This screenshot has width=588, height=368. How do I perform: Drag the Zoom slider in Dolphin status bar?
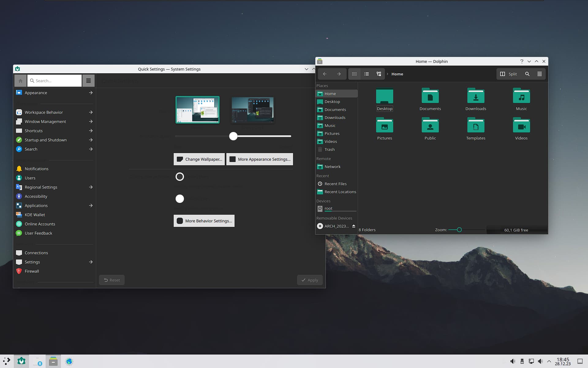click(459, 229)
